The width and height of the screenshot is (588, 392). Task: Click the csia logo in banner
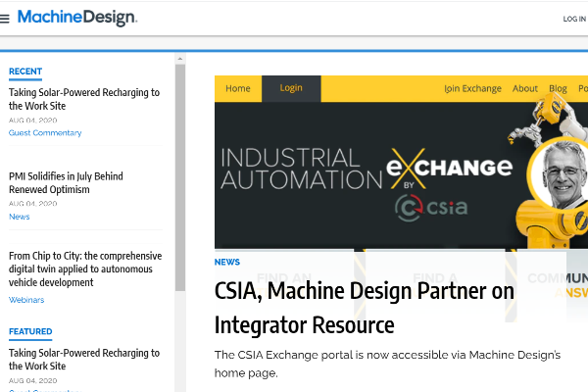coord(431,208)
